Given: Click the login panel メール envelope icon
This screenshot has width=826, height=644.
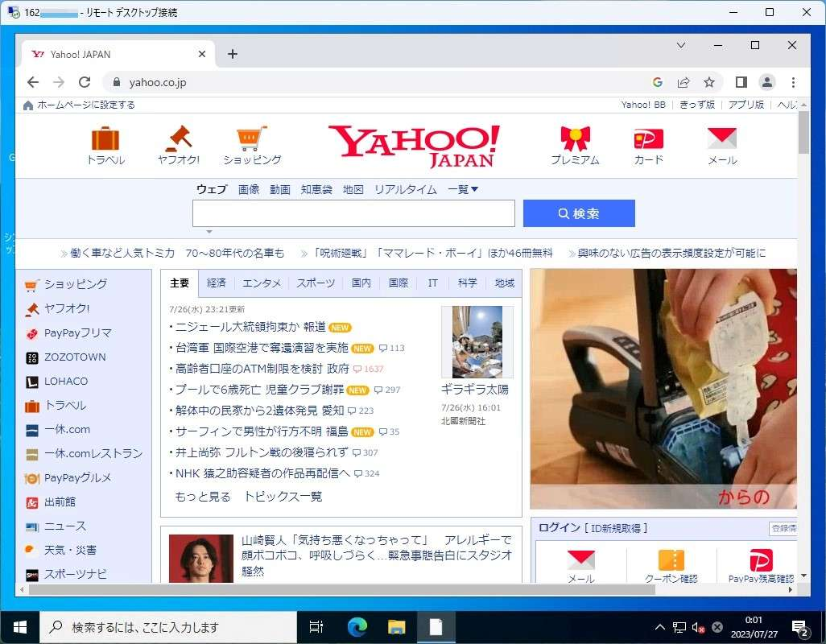Looking at the screenshot, I should pos(581,559).
